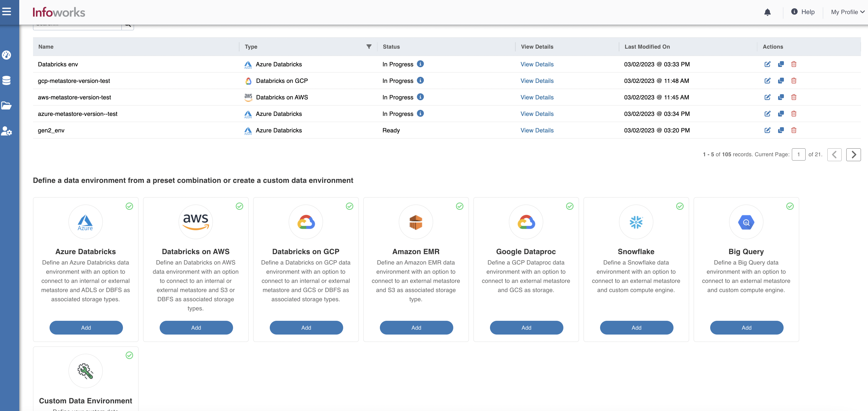The width and height of the screenshot is (868, 411).
Task: Clone the gcp-metastore-version-test environment
Action: tap(781, 80)
